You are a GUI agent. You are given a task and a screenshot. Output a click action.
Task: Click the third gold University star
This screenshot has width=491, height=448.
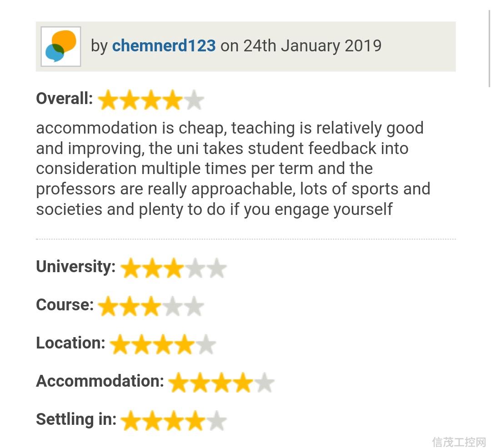click(x=174, y=268)
